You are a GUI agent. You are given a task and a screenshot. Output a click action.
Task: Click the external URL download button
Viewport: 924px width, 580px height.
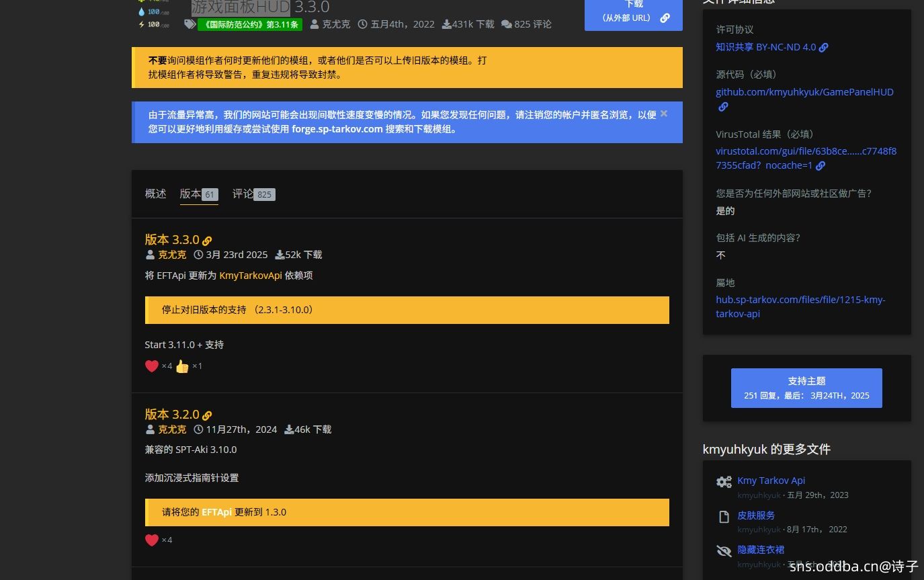tap(633, 13)
